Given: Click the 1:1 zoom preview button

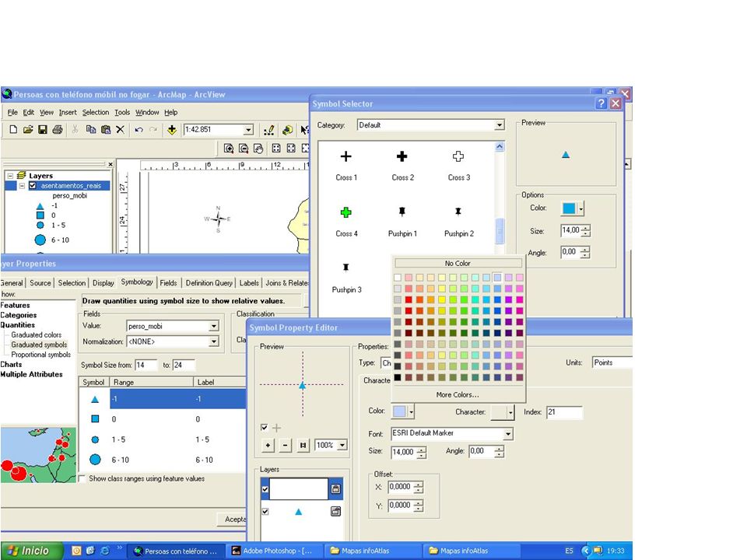Looking at the screenshot, I should (303, 445).
